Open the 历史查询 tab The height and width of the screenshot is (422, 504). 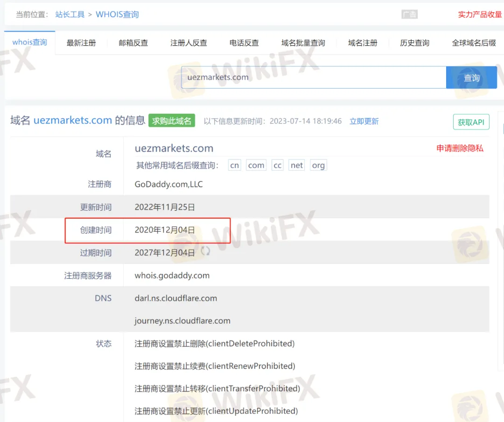click(x=414, y=43)
